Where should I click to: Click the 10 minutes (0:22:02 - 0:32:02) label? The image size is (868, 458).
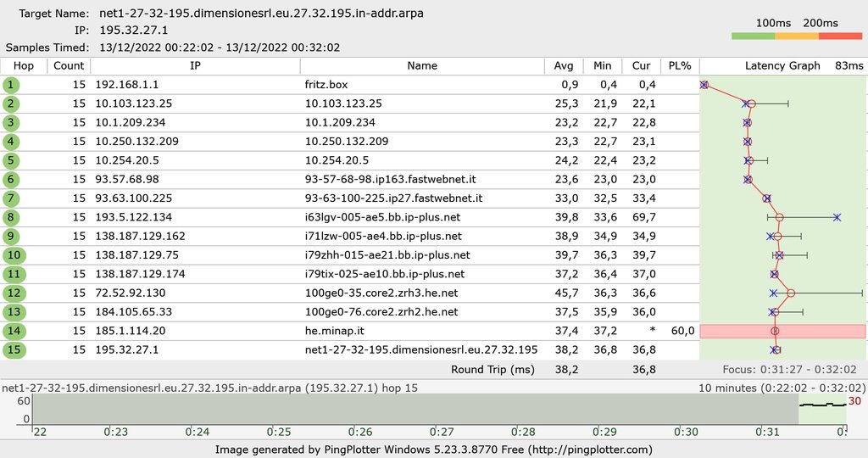click(781, 388)
